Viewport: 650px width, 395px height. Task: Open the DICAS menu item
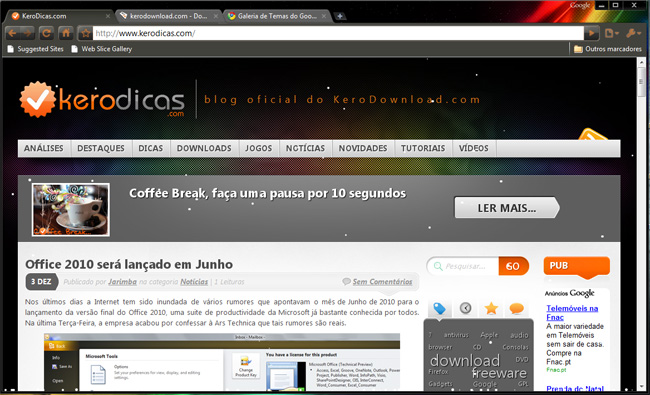click(x=150, y=148)
